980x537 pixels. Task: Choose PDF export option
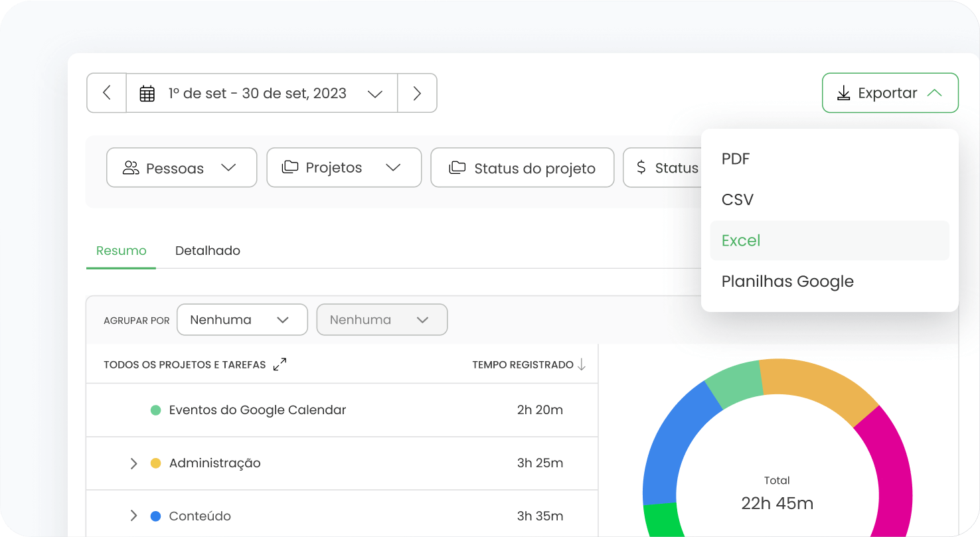(735, 159)
